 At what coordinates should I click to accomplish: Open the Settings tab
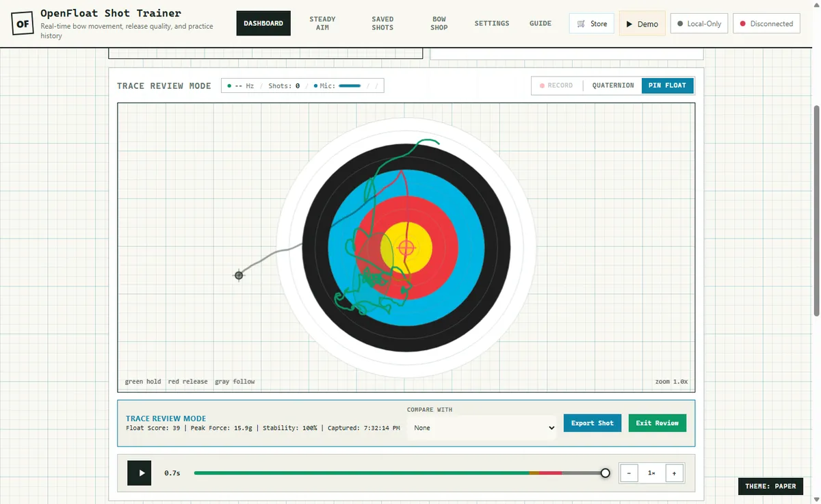coord(492,23)
